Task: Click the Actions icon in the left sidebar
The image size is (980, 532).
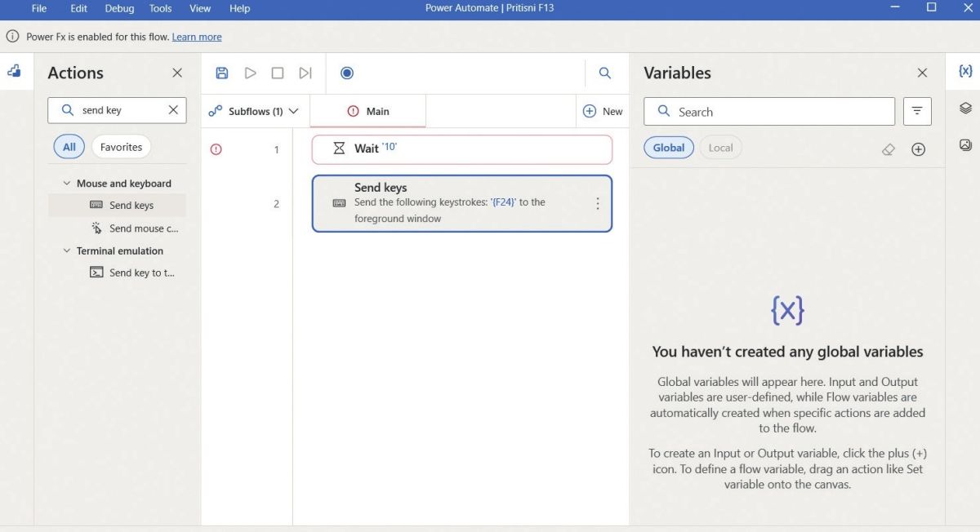Action: 14,71
